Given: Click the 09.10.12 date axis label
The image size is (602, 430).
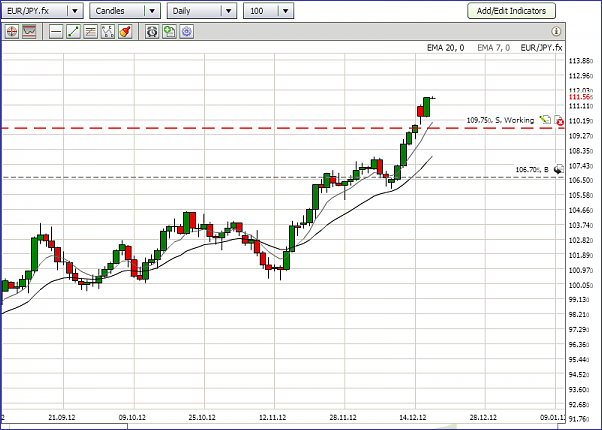Looking at the screenshot, I should (x=132, y=417).
